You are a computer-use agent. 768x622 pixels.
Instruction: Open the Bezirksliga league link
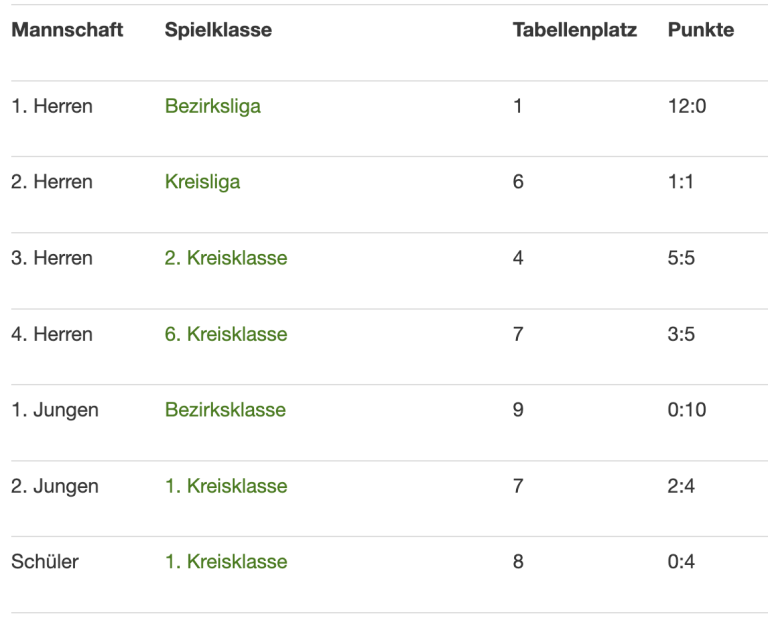pos(212,106)
